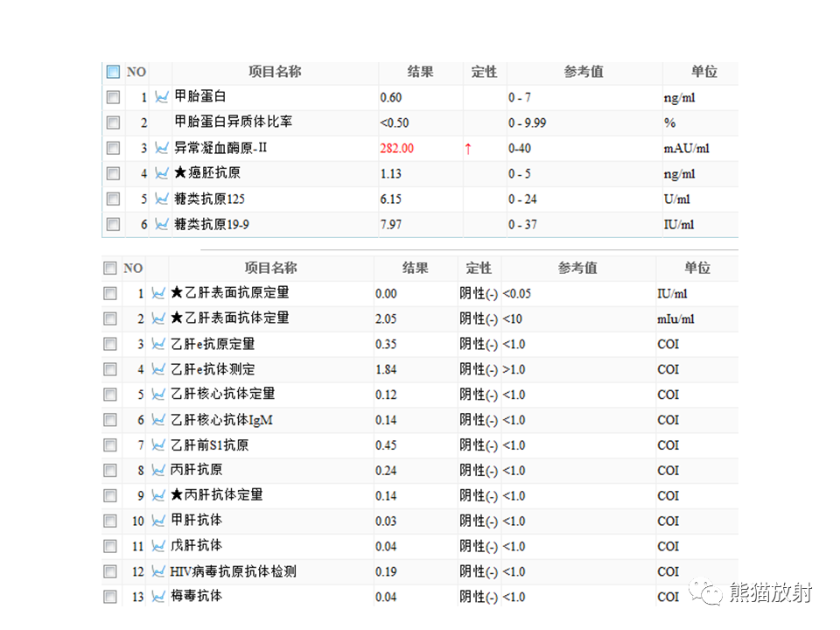Open trend chart icon for 乙肝表面抗原定量
This screenshot has width=840, height=630.
(x=158, y=293)
